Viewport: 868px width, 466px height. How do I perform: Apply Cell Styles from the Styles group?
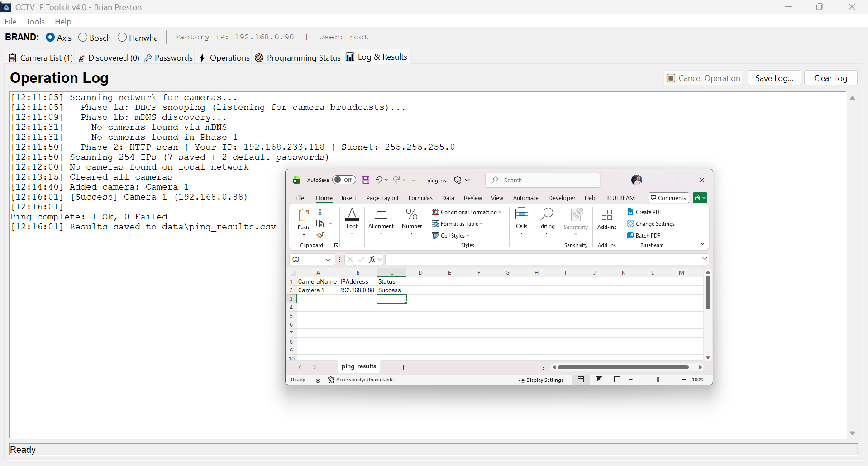(x=451, y=235)
